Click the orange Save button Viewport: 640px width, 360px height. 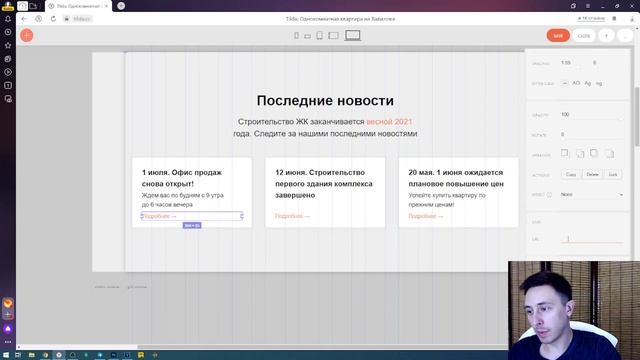[558, 36]
